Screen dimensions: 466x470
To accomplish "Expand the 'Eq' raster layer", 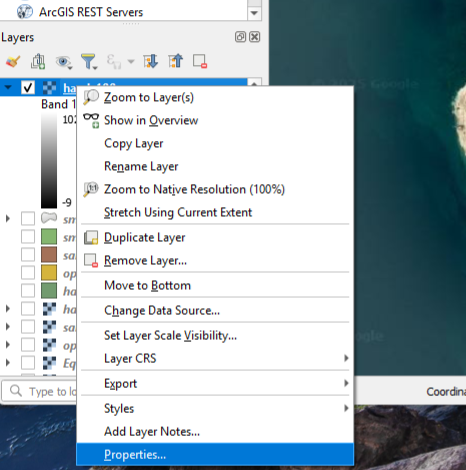I will point(8,363).
